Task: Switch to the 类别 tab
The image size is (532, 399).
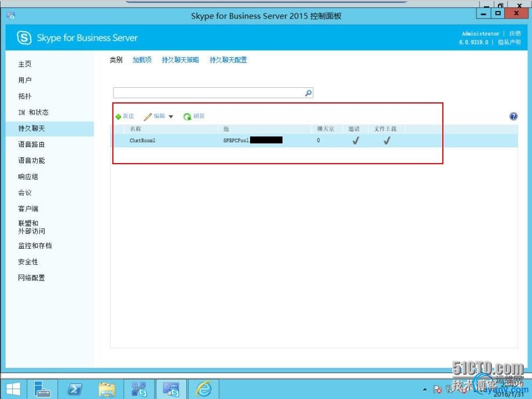Action: tap(116, 60)
